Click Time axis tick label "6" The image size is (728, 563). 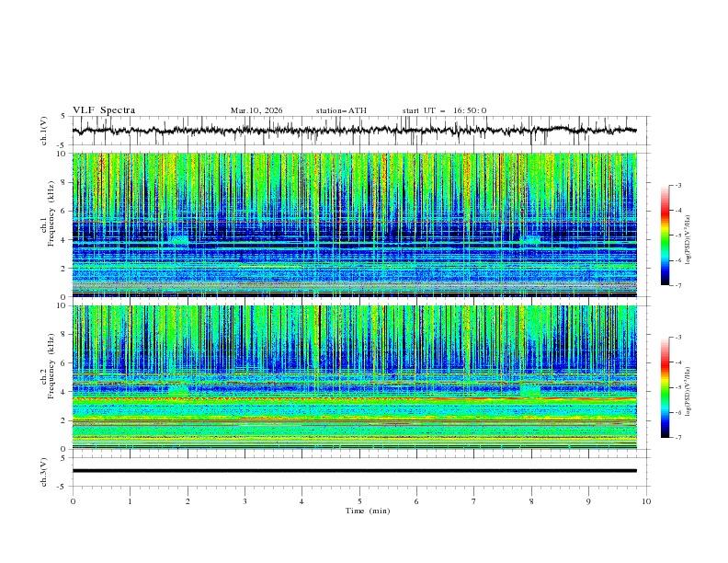coord(416,501)
